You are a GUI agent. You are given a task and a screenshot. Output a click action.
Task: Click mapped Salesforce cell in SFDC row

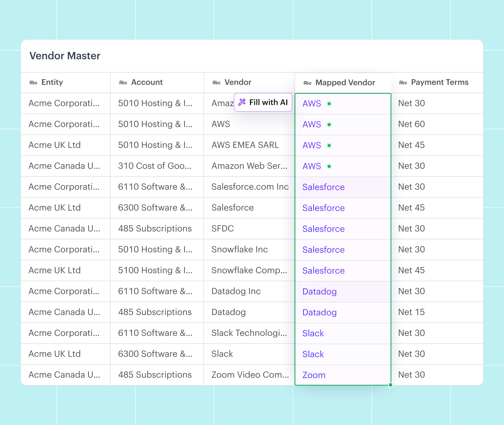pos(343,229)
